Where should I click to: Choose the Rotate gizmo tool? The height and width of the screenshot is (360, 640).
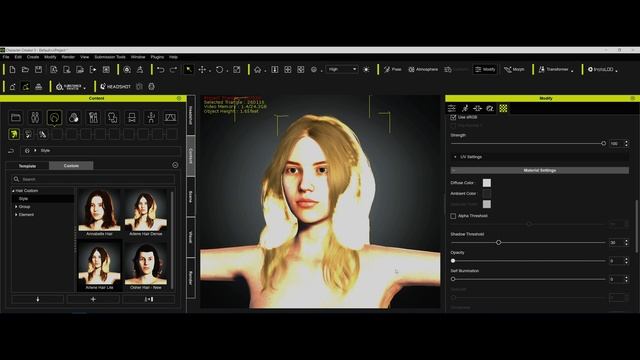220,69
